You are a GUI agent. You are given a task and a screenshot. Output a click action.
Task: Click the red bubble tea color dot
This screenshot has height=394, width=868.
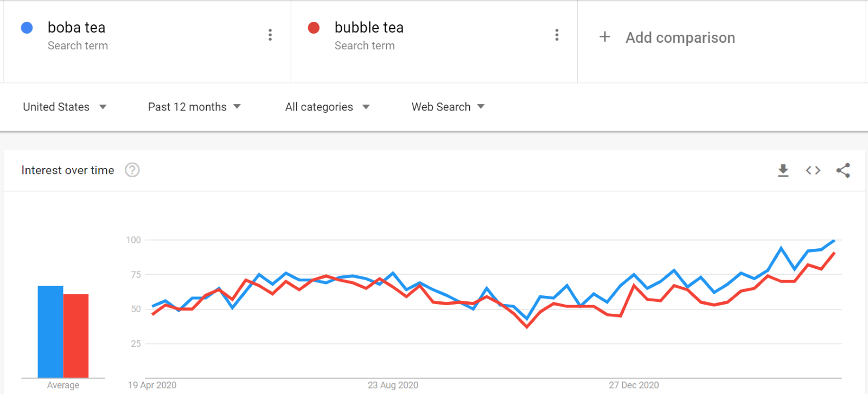(314, 28)
